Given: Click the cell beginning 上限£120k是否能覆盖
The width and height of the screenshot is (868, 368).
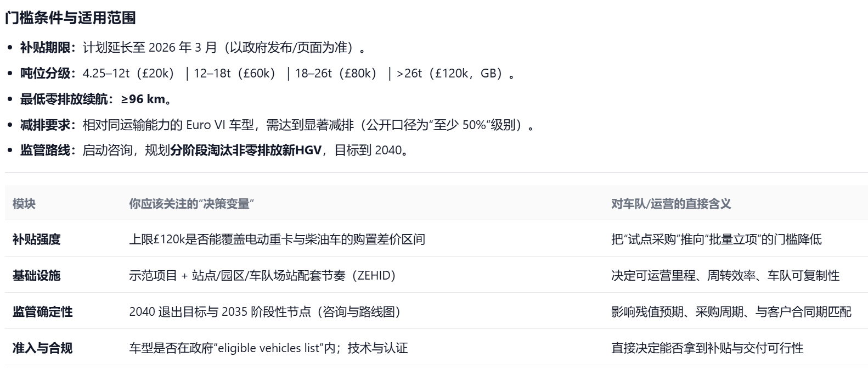Looking at the screenshot, I should tap(277, 239).
